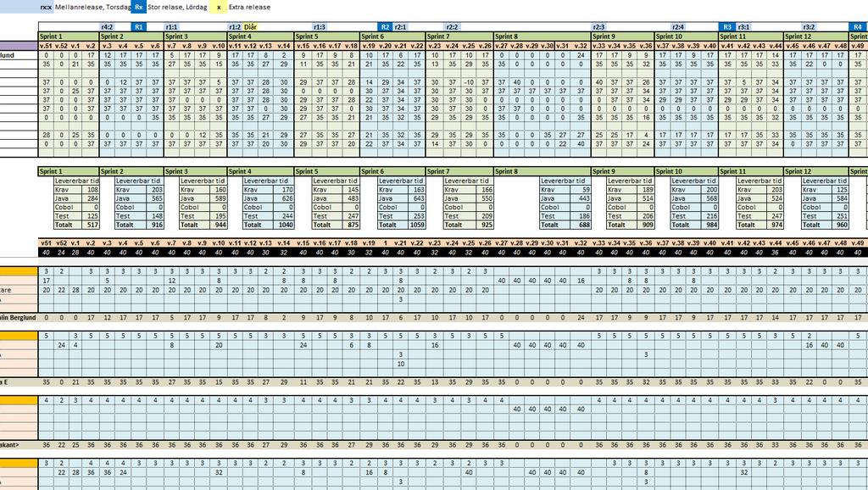Select the 'Mellanrelease, Torsdag' legend text
Image resolution: width=868 pixels, height=490 pixels.
[x=92, y=7]
